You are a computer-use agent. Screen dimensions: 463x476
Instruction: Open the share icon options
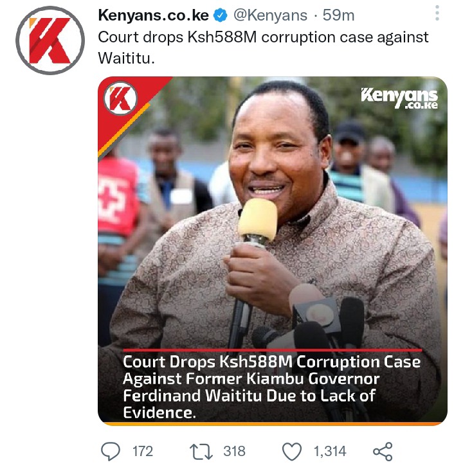point(383,452)
